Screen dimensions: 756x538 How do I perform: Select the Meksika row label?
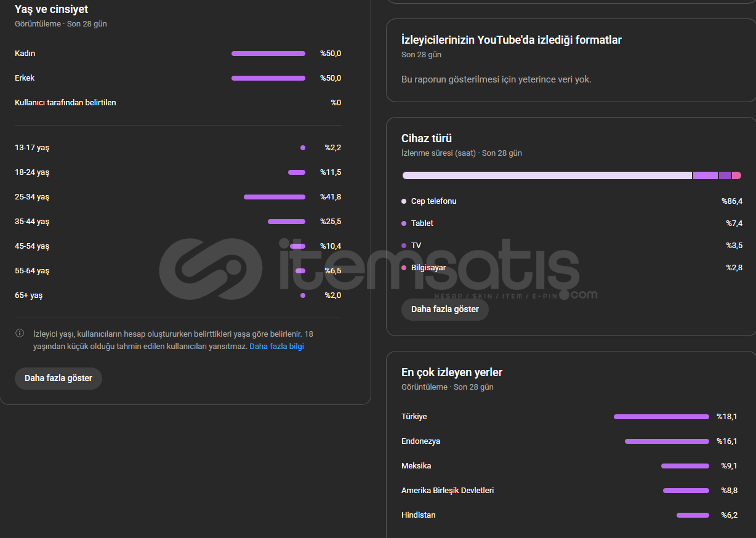pyautogui.click(x=416, y=466)
